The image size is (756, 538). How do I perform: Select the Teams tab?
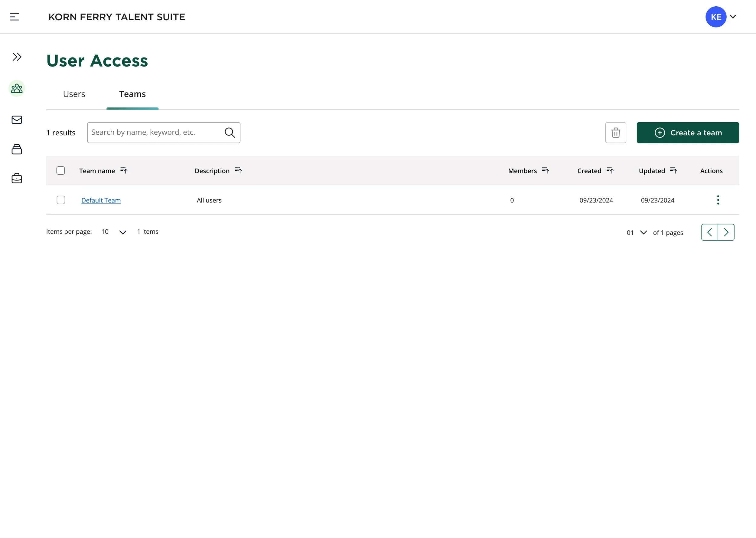tap(132, 94)
